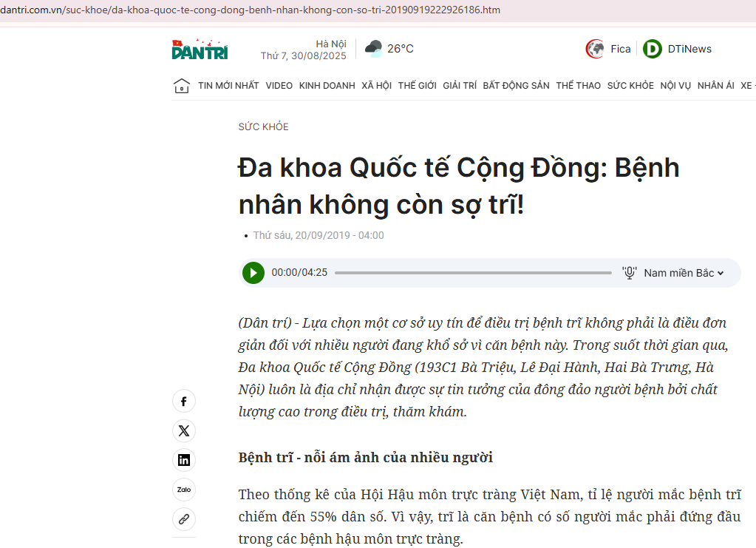The width and height of the screenshot is (756, 548).
Task: Share article via X icon
Action: [x=184, y=430]
